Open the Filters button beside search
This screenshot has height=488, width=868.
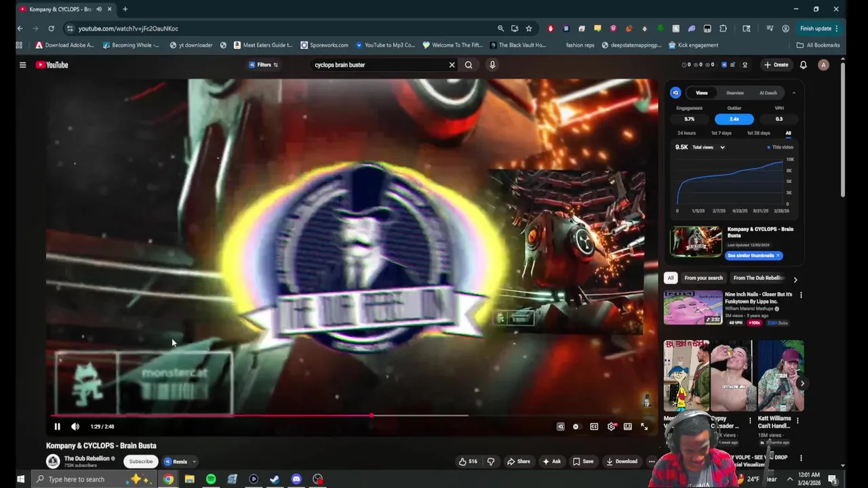(264, 65)
